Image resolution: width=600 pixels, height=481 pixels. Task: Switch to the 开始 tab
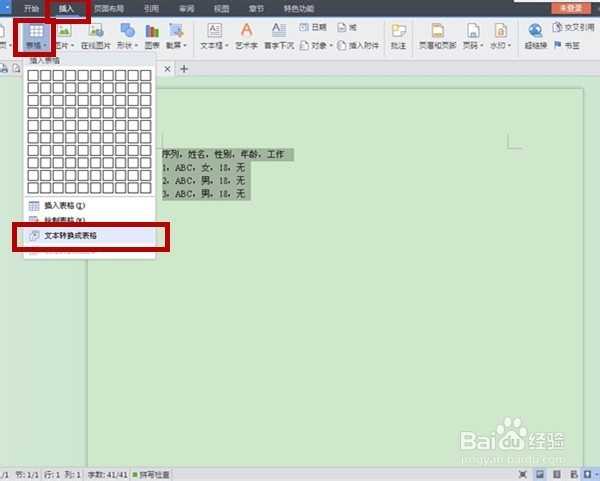click(31, 8)
